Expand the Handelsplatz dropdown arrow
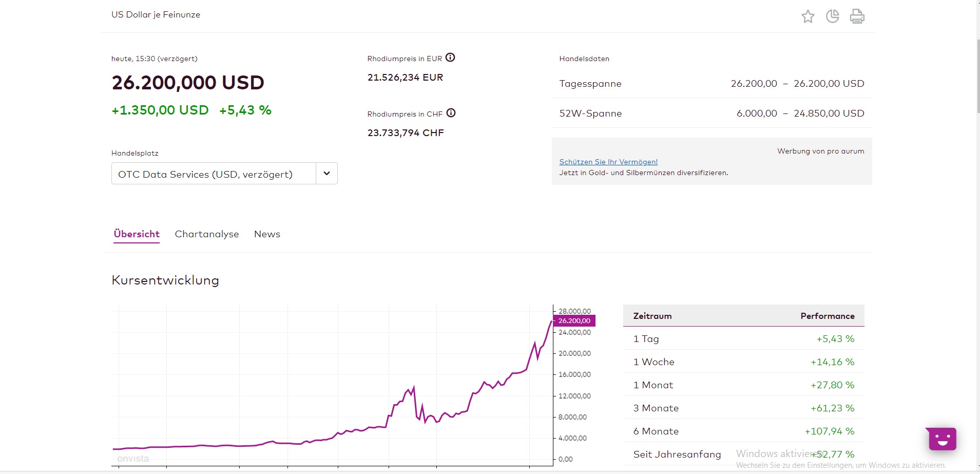 point(326,174)
